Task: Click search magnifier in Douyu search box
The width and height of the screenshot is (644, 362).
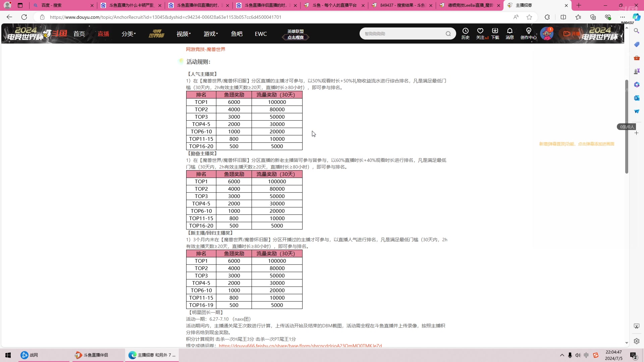Action: coord(448,34)
